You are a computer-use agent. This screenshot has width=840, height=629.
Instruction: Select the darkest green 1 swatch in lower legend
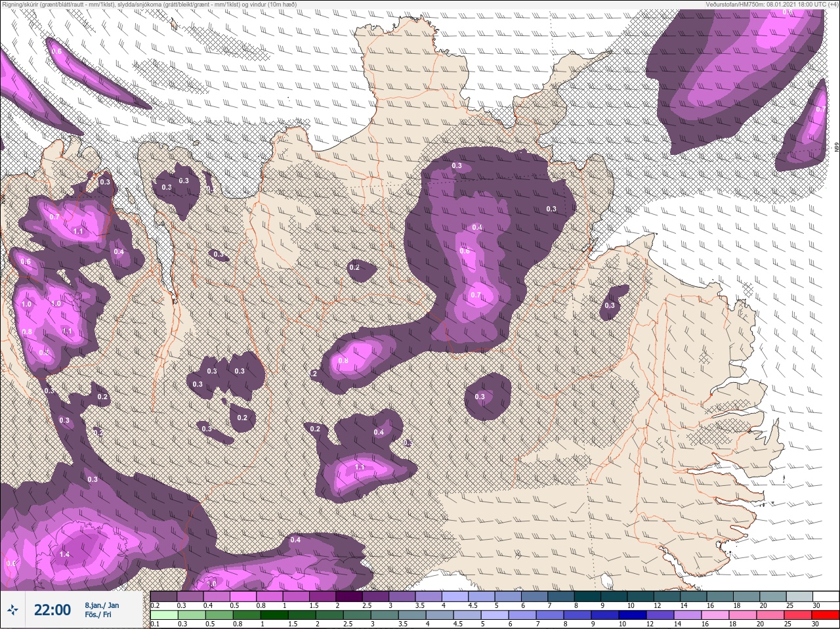[274, 615]
